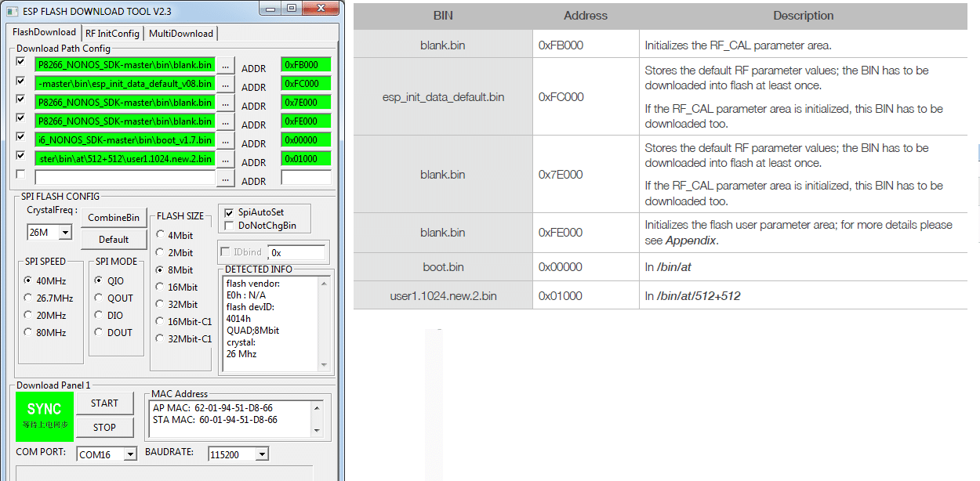
Task: Expand the COM PORT dropdown list
Action: click(x=129, y=454)
